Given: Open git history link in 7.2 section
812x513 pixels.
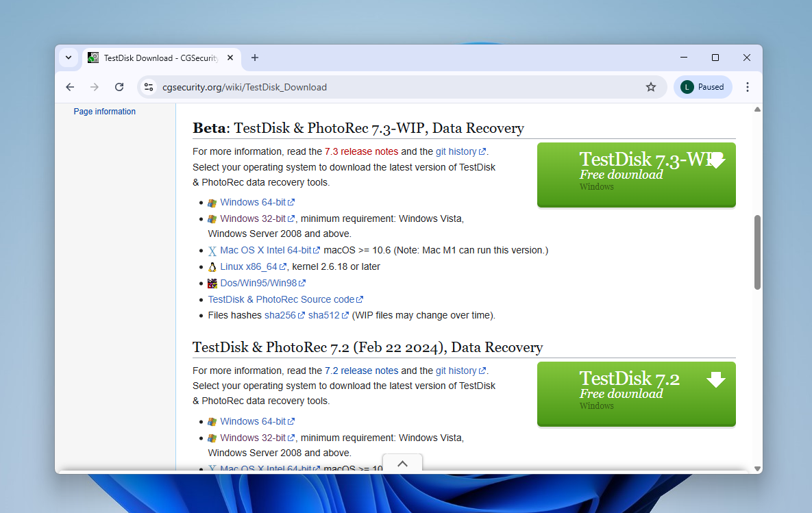Looking at the screenshot, I should pyautogui.click(x=460, y=371).
